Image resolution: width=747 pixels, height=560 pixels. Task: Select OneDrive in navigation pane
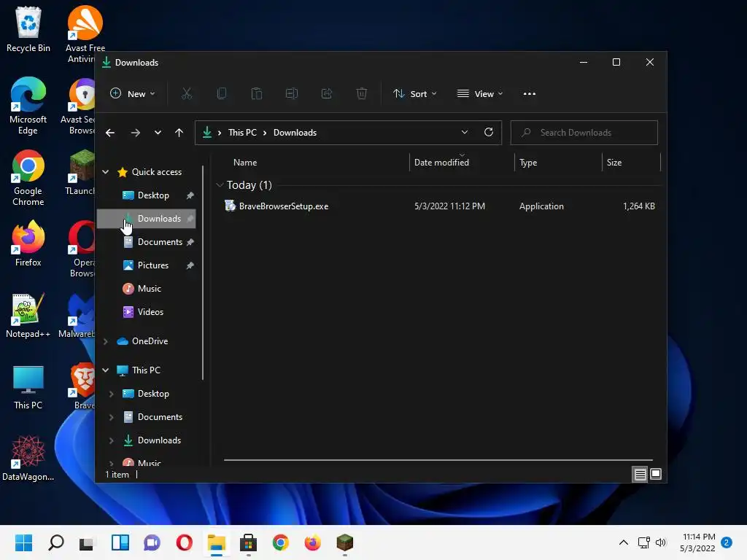(x=147, y=341)
